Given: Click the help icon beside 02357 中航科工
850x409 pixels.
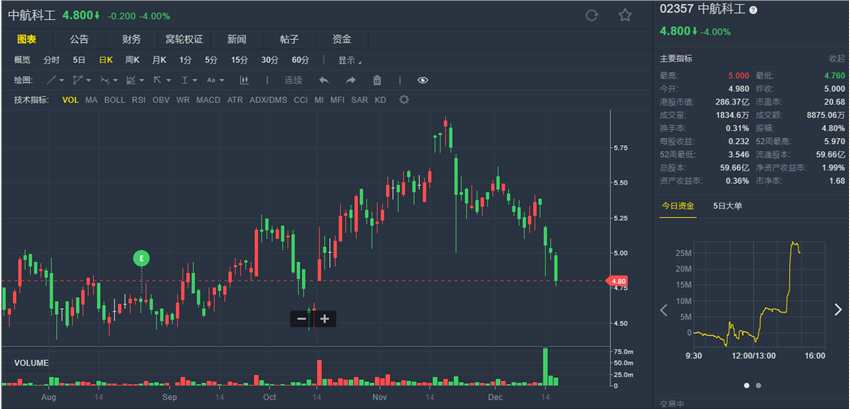Looking at the screenshot, I should 753,10.
